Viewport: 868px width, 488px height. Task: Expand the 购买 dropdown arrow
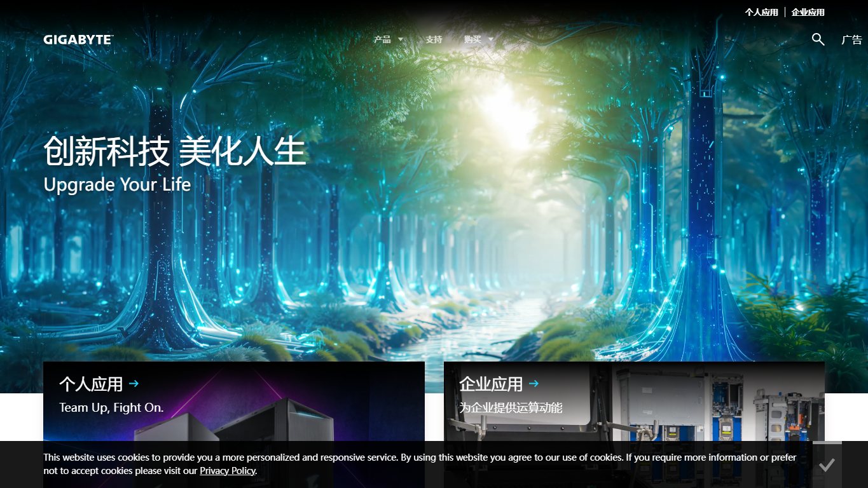pos(490,39)
